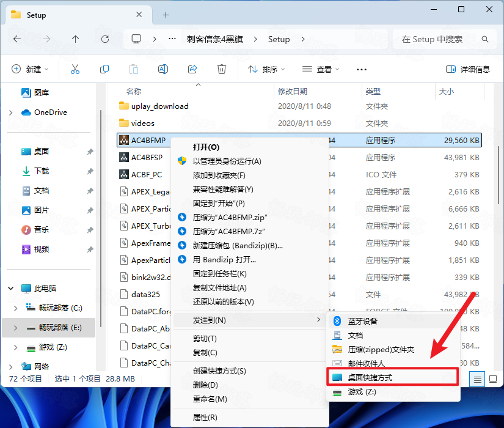Open the videos folder

[142, 123]
